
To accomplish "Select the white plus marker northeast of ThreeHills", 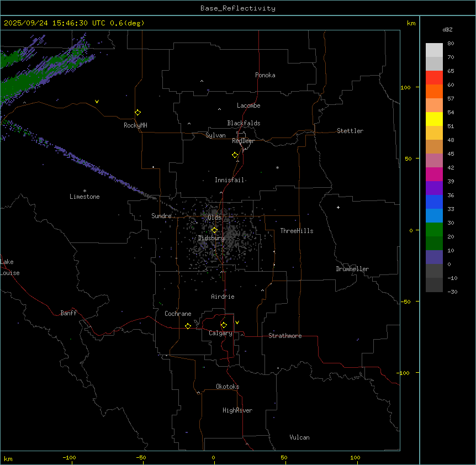I will tap(339, 207).
